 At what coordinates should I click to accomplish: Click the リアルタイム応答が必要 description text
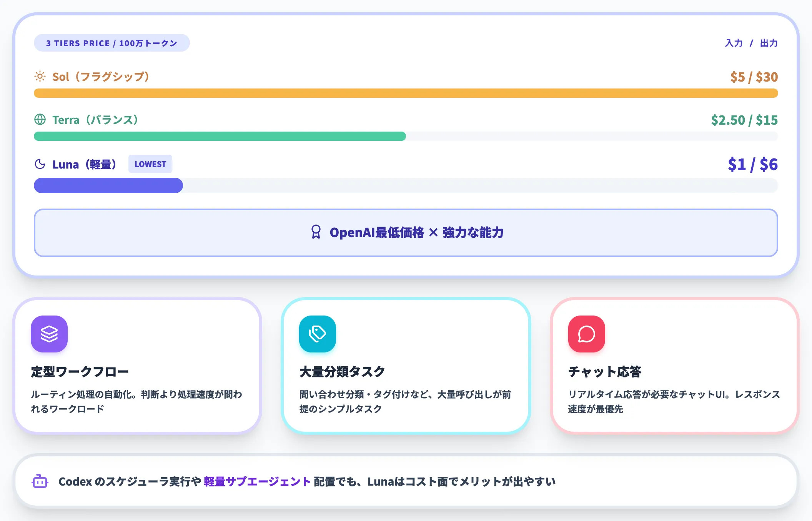[x=674, y=401]
